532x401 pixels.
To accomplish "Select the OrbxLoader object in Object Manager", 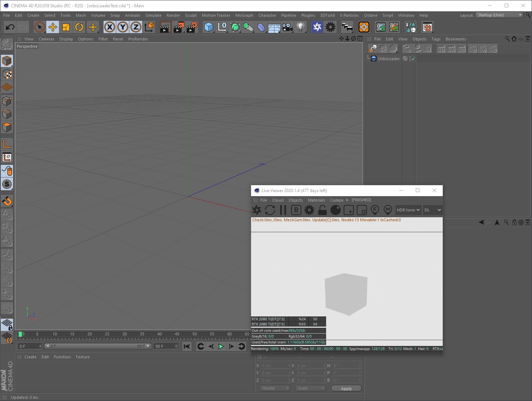I will [x=388, y=59].
